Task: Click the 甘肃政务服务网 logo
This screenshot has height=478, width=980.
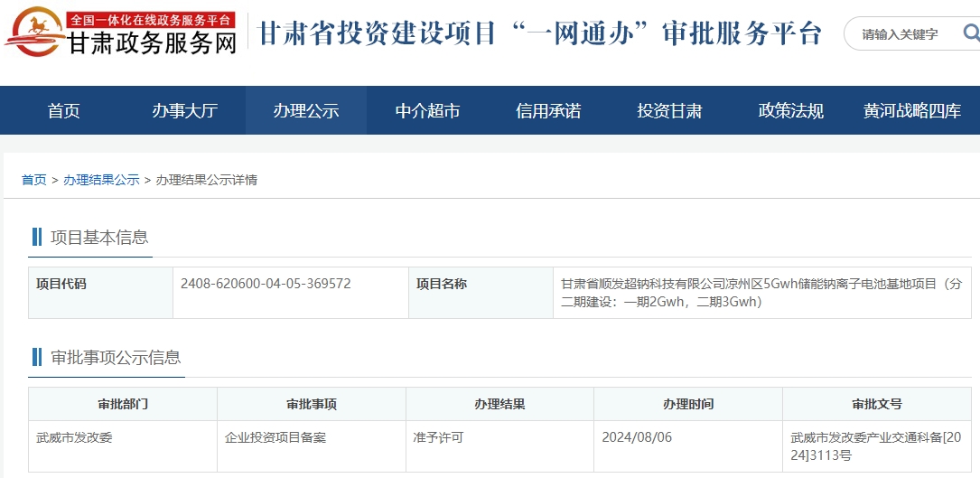Action: pyautogui.click(x=121, y=33)
